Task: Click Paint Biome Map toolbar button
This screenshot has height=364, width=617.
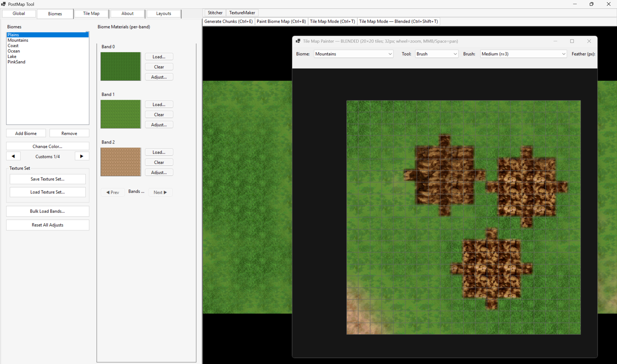Action: tap(281, 21)
